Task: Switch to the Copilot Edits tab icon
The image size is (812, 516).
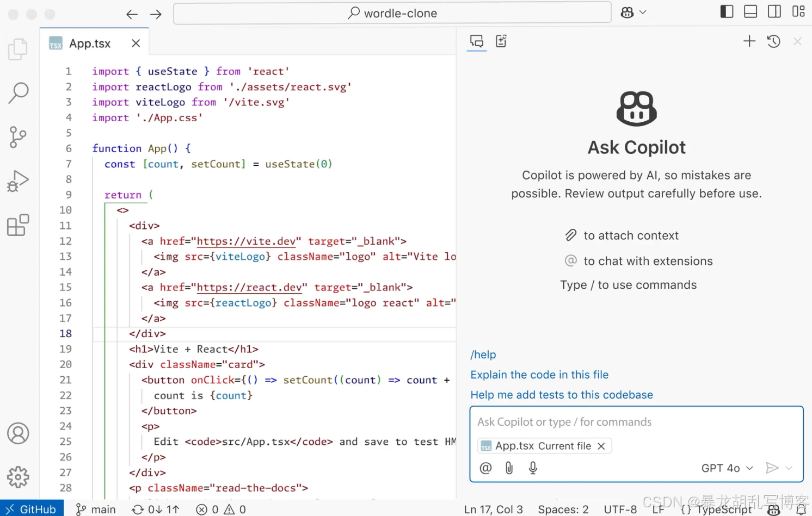Action: tap(501, 41)
